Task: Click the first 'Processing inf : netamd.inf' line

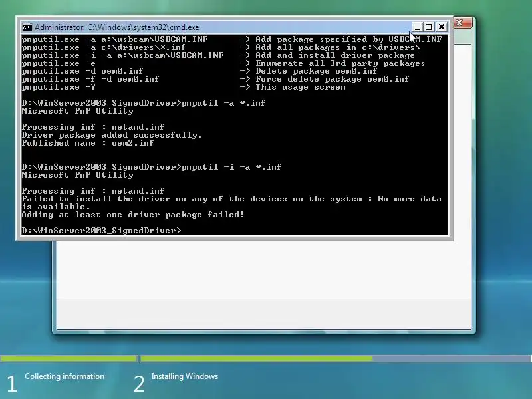Action: (x=93, y=127)
